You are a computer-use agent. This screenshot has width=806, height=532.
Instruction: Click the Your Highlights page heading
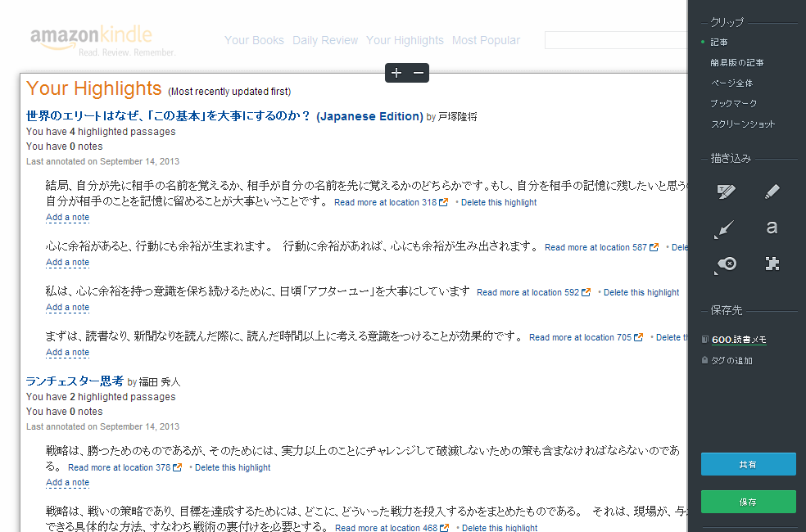(x=94, y=88)
